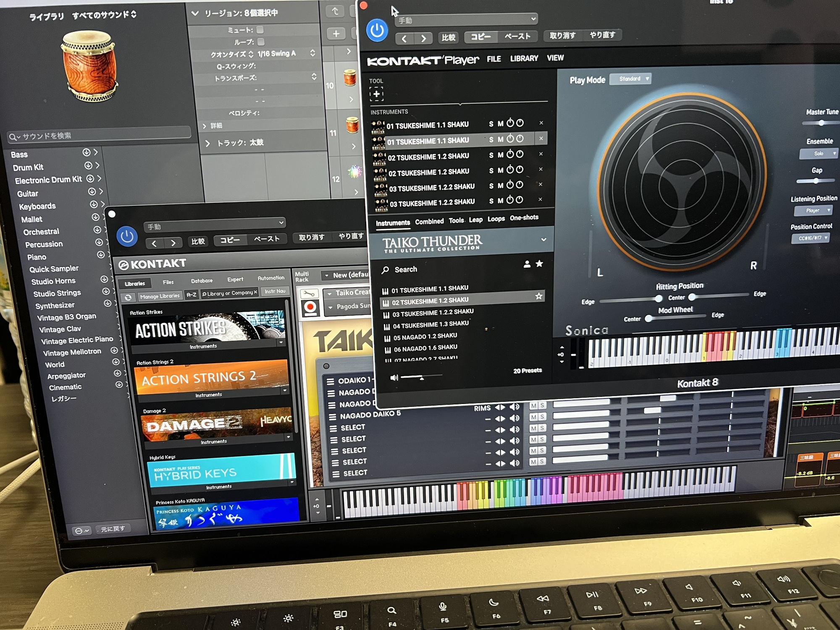840x630 pixels.
Task: Open the FILE menu in Kontakt Player
Action: (494, 59)
